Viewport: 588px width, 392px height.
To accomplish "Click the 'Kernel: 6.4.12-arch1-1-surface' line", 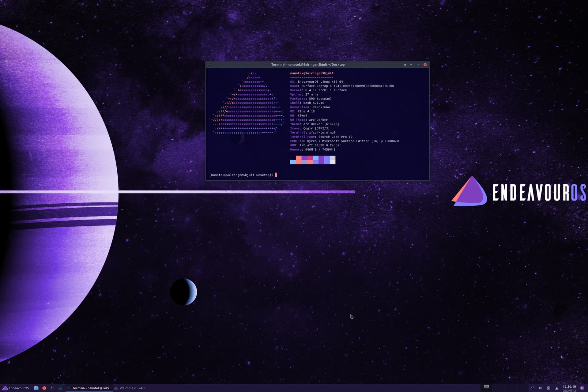I will tap(318, 90).
